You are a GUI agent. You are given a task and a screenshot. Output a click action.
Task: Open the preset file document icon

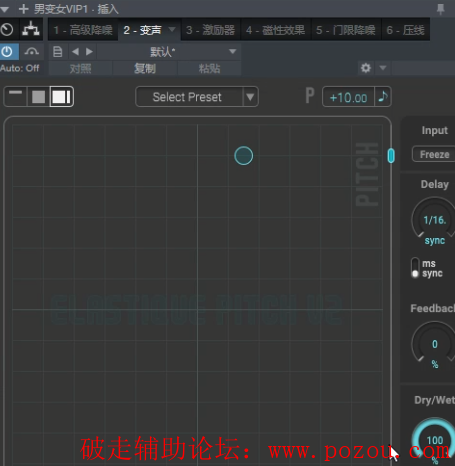point(58,52)
